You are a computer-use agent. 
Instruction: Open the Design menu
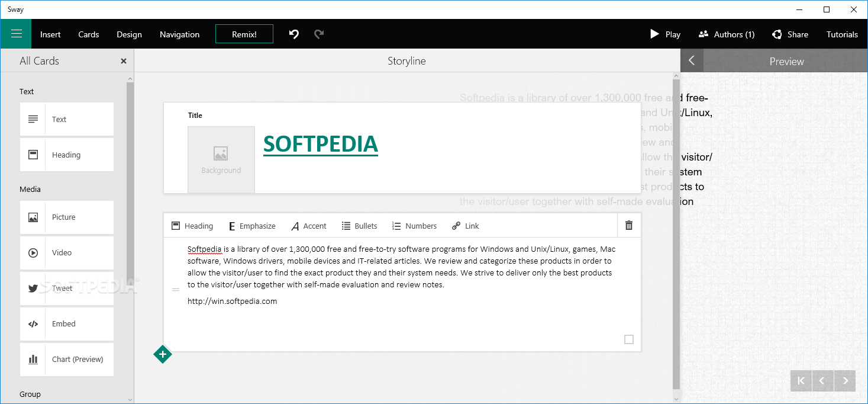129,34
